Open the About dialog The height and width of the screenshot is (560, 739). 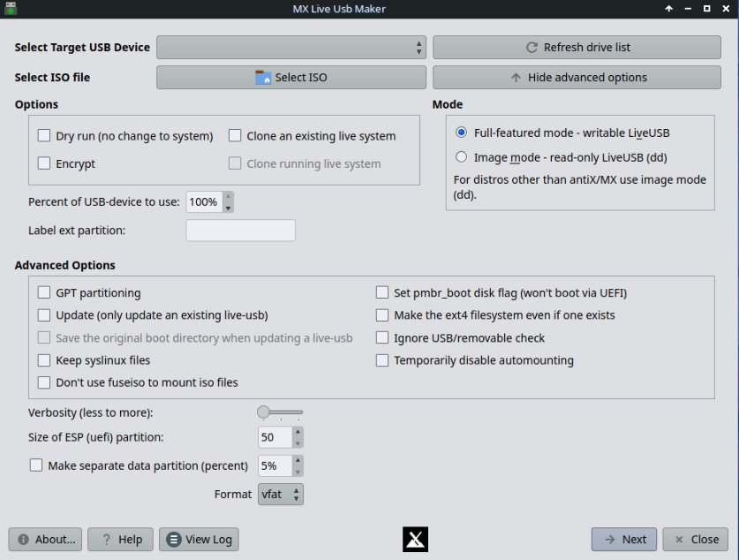pos(45,540)
